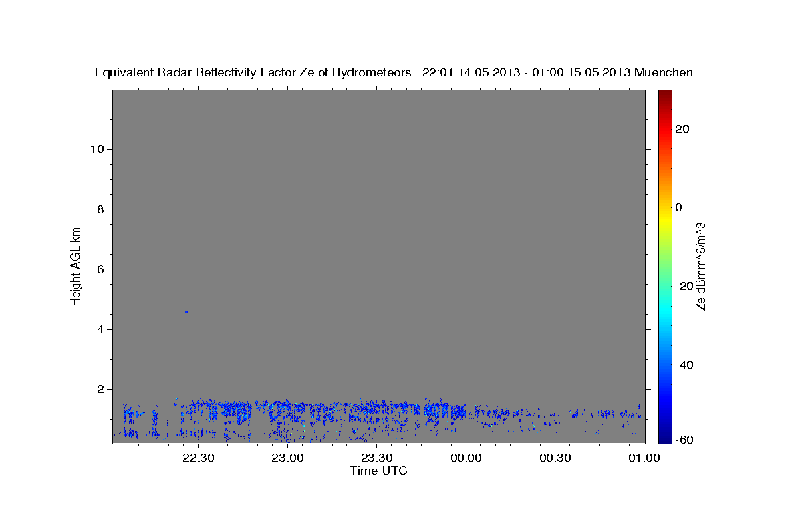Click the 'Ze dBmm^6/m^3' colorbar label

(x=700, y=266)
